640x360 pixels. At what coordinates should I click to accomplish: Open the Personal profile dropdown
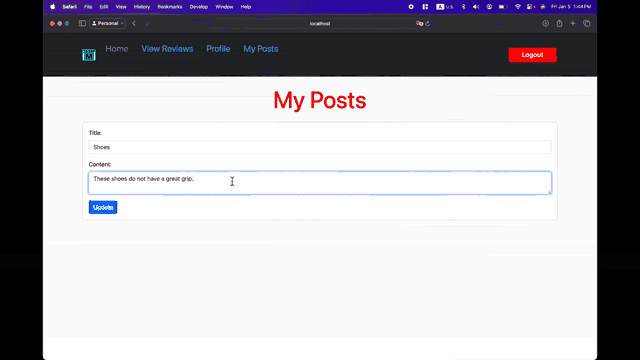(x=107, y=23)
